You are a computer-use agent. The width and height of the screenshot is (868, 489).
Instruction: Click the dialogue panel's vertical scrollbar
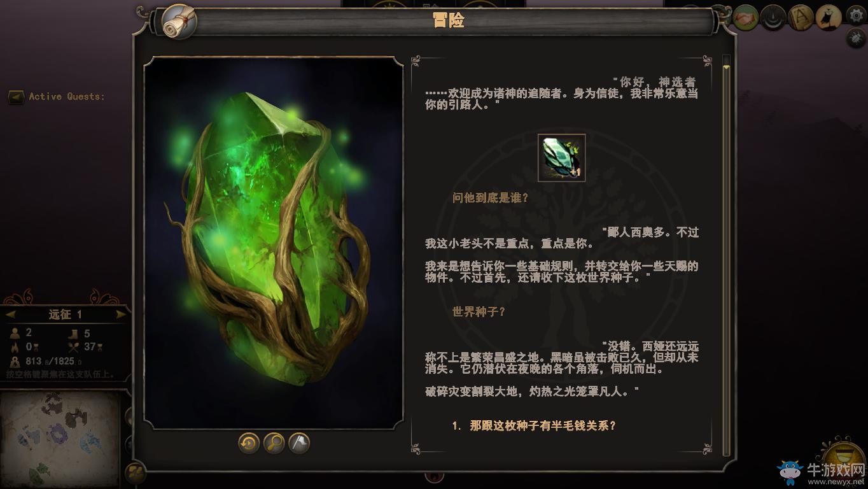726,255
